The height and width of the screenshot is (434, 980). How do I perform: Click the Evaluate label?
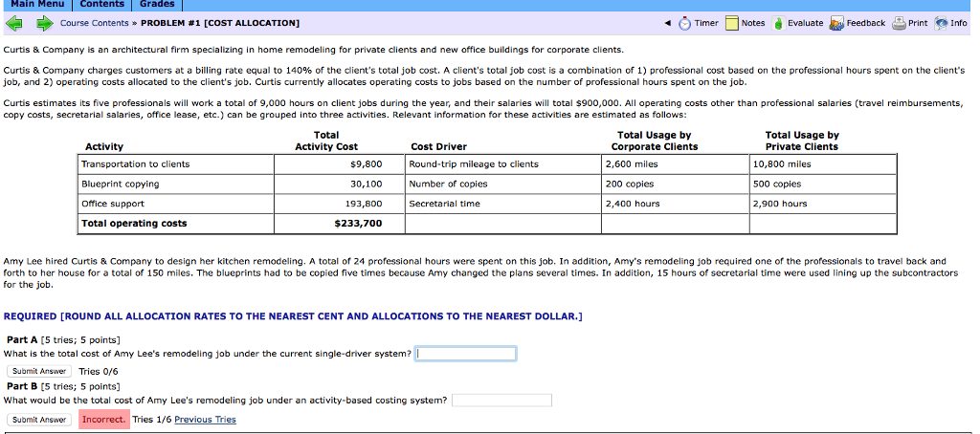805,23
